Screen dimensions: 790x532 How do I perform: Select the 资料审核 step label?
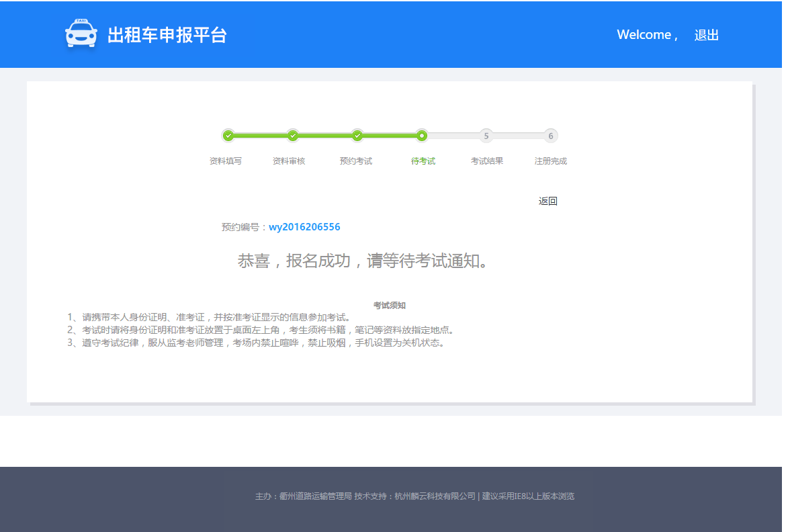pyautogui.click(x=289, y=161)
